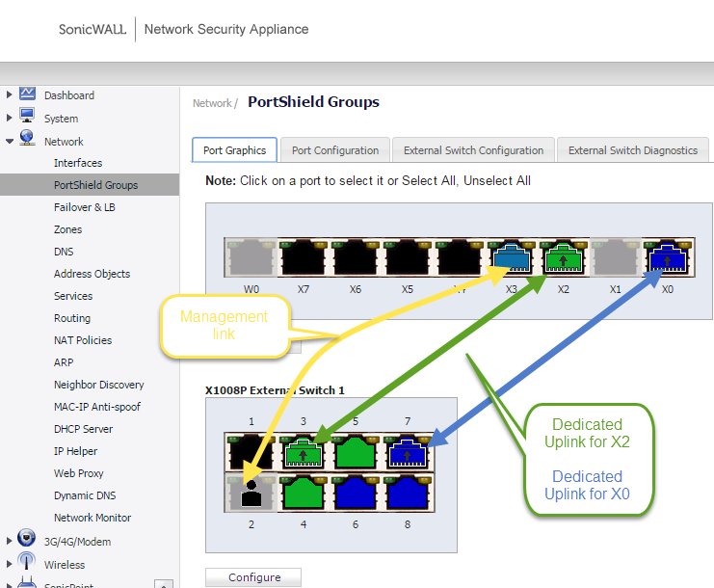Screen dimensions: 714x588
Task: Open the Network breadcrumb link
Action: [x=212, y=103]
